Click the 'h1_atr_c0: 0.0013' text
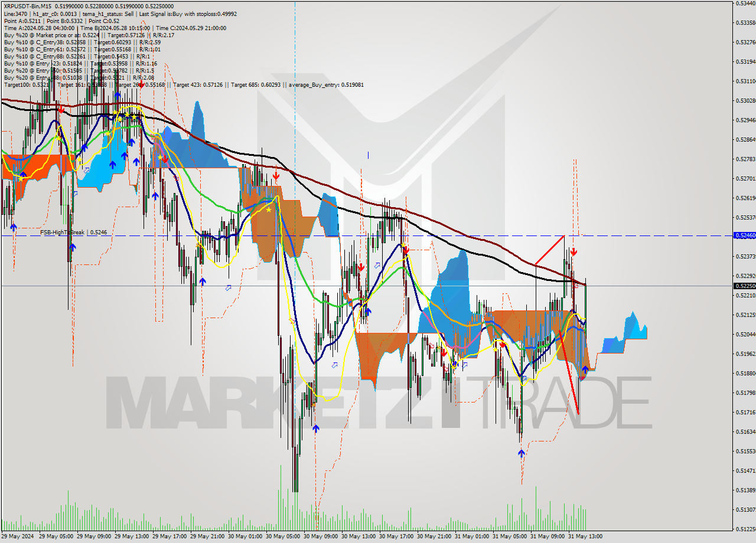Image resolution: width=756 pixels, height=543 pixels. point(56,13)
